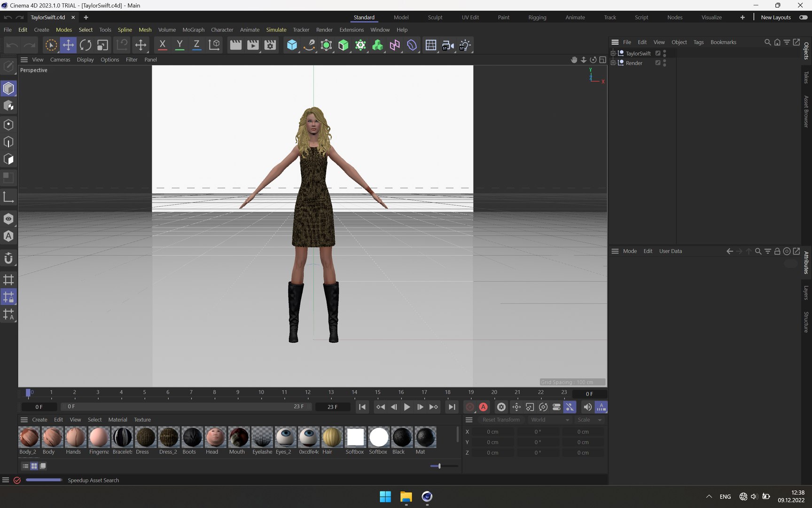Open File Explorer from the taskbar
This screenshot has width=812, height=508.
click(406, 497)
